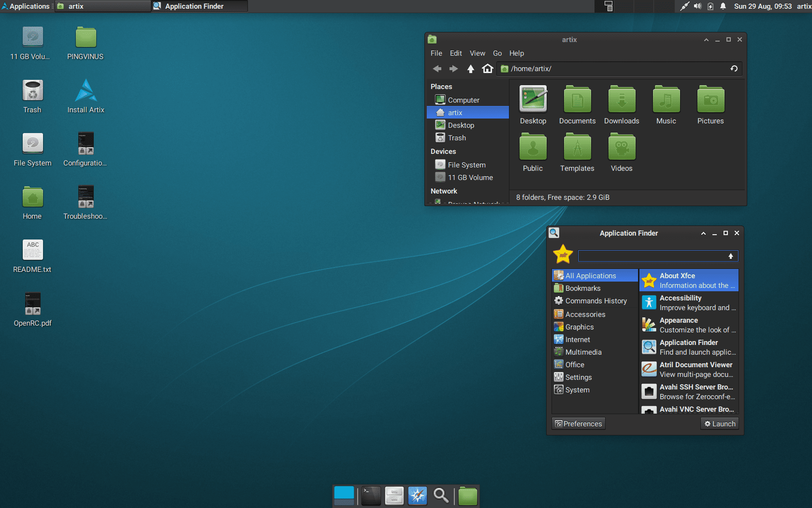Open the terminal from the bottom dock

(x=370, y=495)
